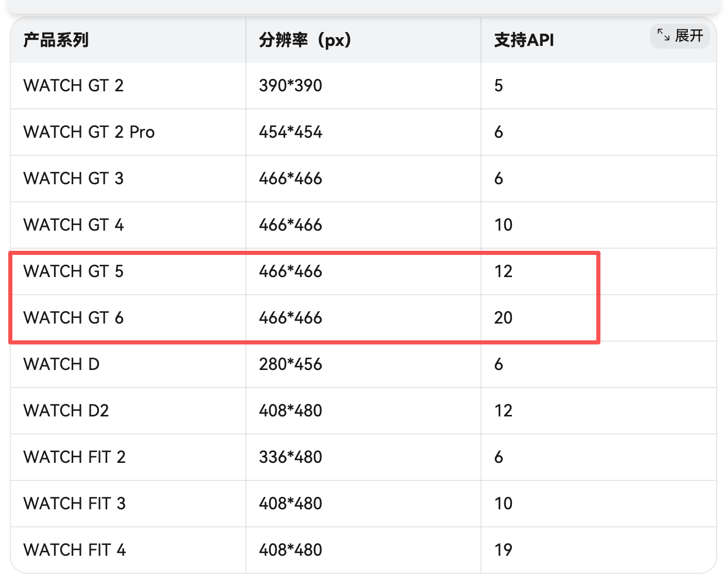Select 408*480 in the WATCH FIT 4 row
This screenshot has width=728, height=580.
(291, 550)
